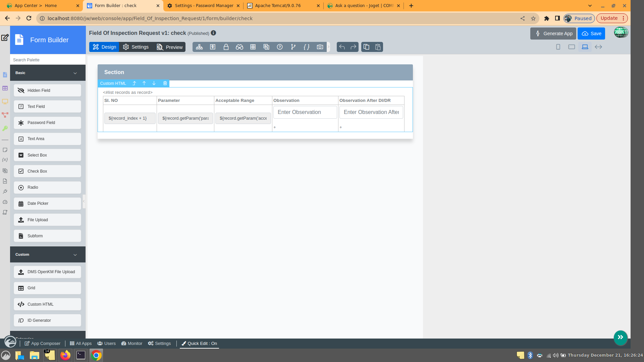Viewport: 644px width, 362px height.
Task: Open the Settings tab of form builder
Action: click(x=136, y=47)
